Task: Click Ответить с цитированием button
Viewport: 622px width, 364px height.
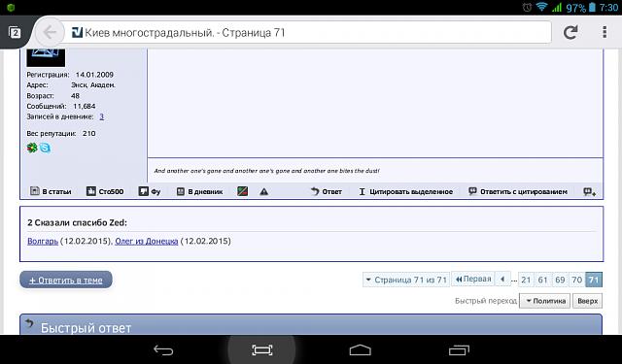Action: tap(518, 191)
